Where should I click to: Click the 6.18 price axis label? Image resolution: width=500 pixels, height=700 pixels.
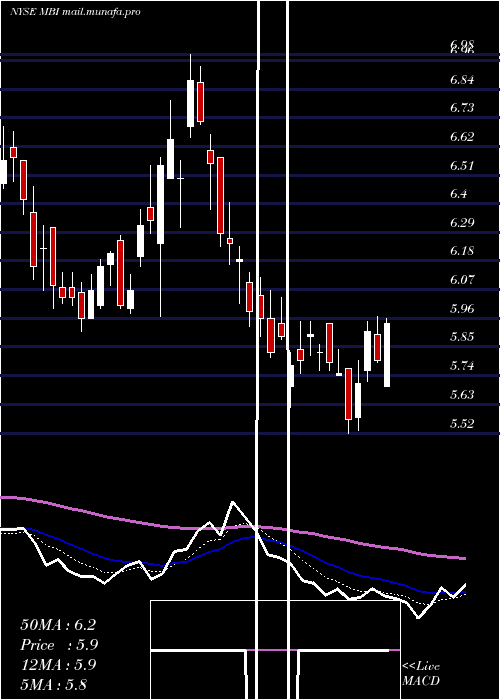462,251
